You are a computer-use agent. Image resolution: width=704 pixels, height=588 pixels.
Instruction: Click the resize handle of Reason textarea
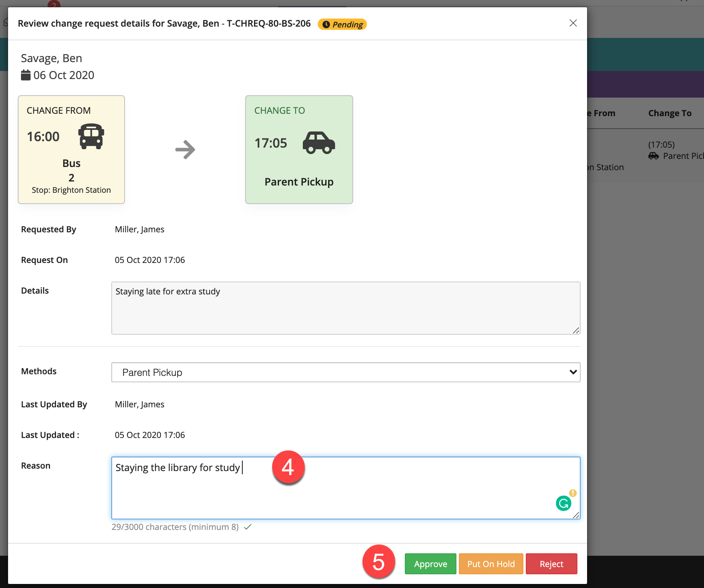tap(576, 515)
